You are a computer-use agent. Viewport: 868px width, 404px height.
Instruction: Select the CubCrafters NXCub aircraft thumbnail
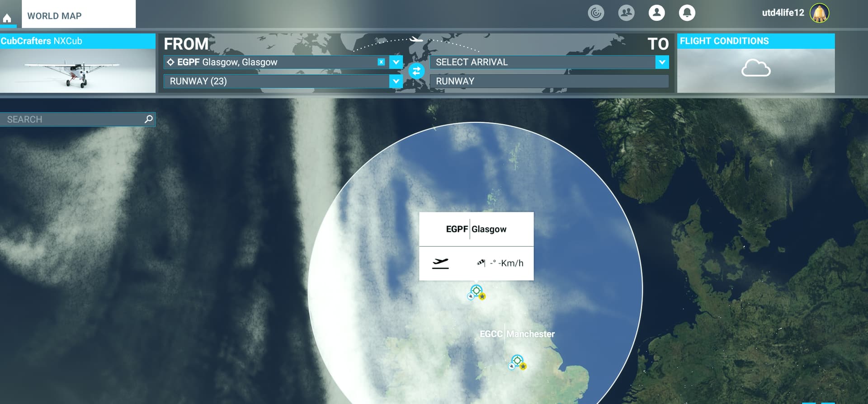tap(77, 71)
